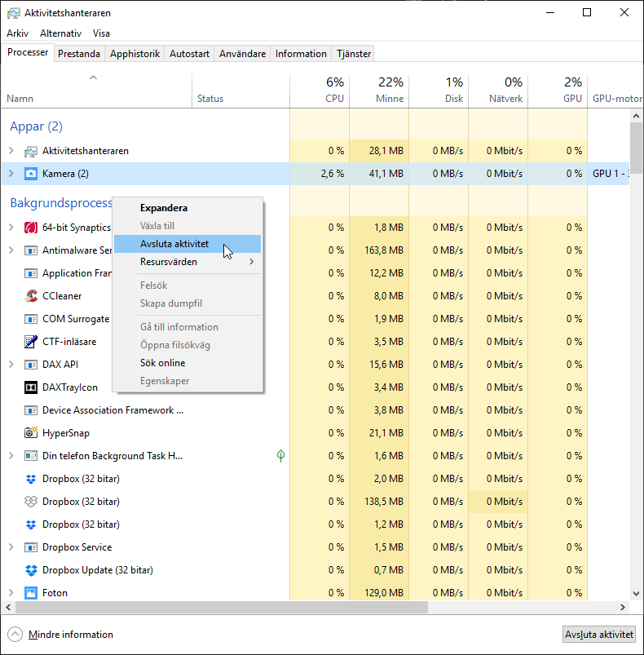Click the CTF-inläsare process icon

[x=31, y=342]
